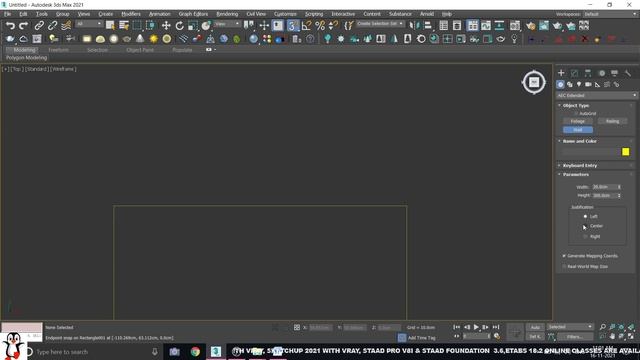The height and width of the screenshot is (360, 640).
Task: Open Create Selection Set dropdown
Action: coord(380,24)
